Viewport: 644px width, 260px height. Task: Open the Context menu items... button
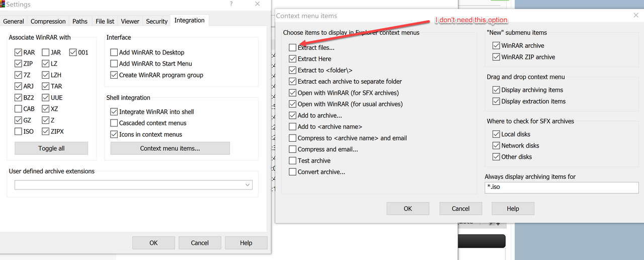coord(170,148)
